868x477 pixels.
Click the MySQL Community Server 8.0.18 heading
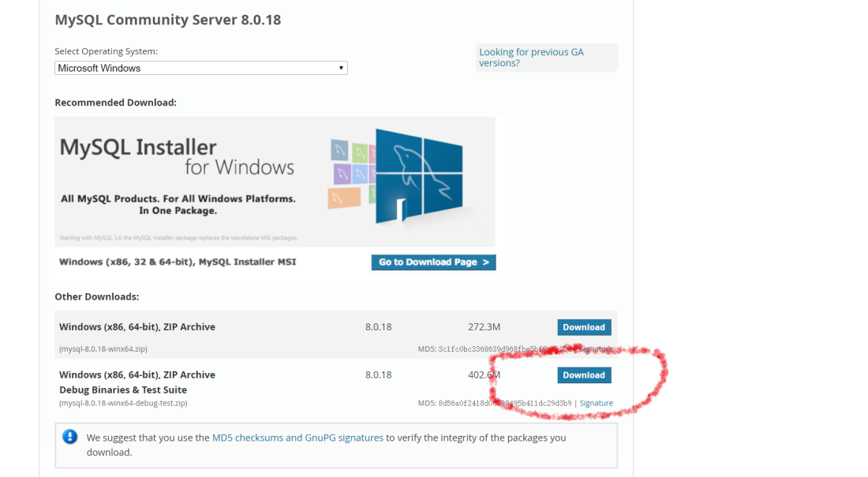tap(167, 19)
